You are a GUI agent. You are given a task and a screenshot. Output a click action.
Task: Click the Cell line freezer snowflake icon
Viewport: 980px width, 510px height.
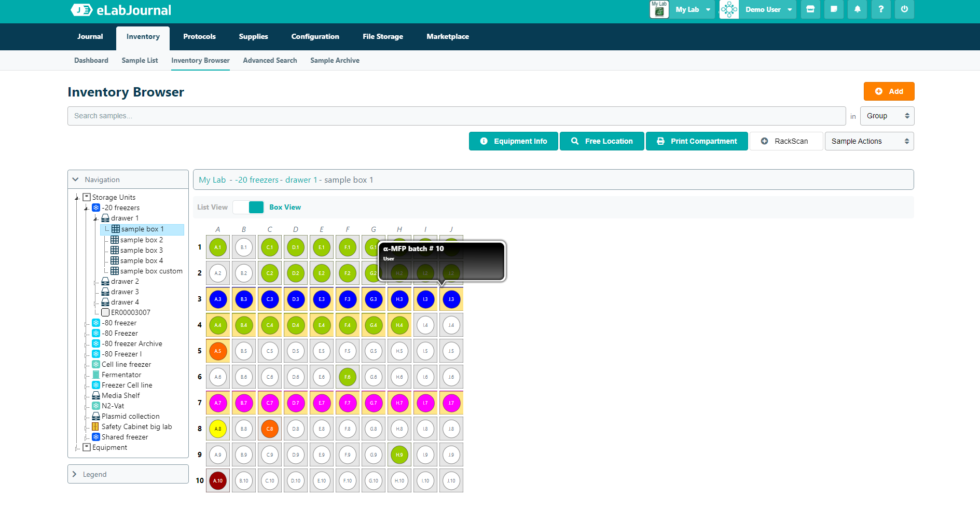pyautogui.click(x=96, y=364)
